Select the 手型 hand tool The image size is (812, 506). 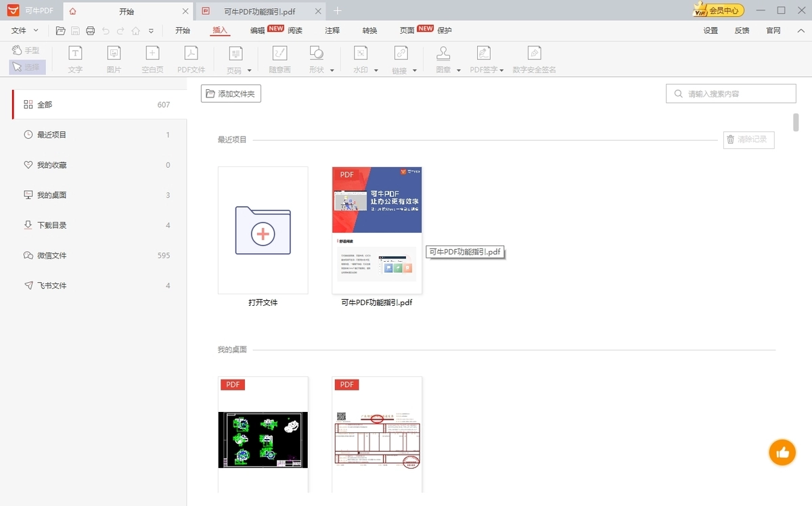point(26,51)
